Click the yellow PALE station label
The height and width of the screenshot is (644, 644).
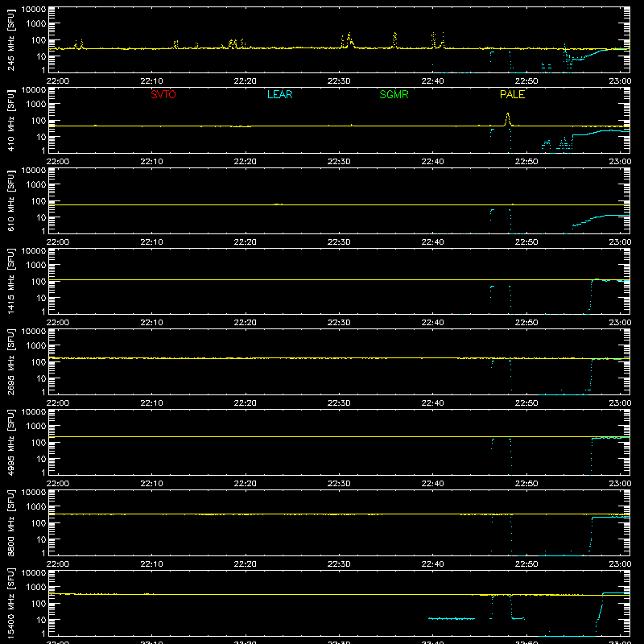click(x=512, y=94)
